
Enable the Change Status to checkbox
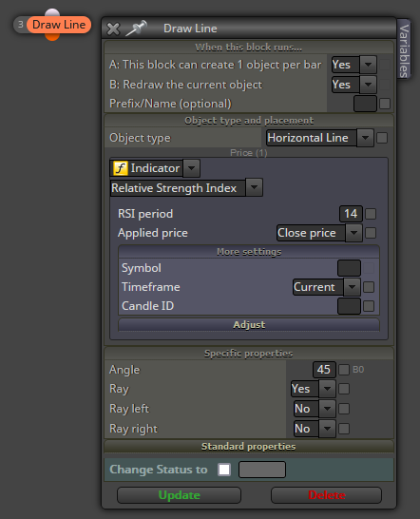click(x=224, y=470)
